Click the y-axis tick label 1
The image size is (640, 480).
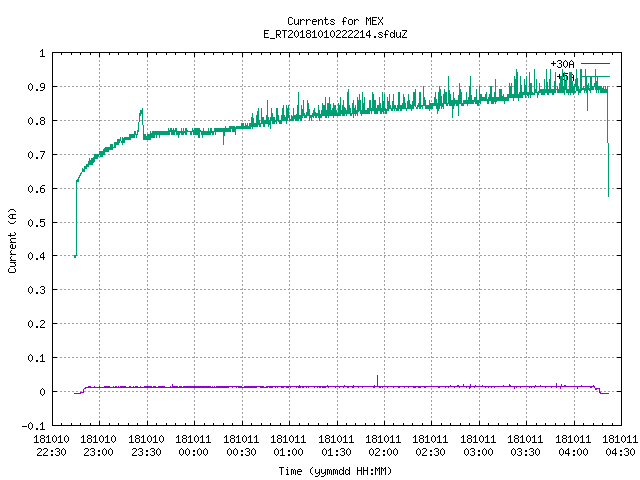click(x=42, y=53)
